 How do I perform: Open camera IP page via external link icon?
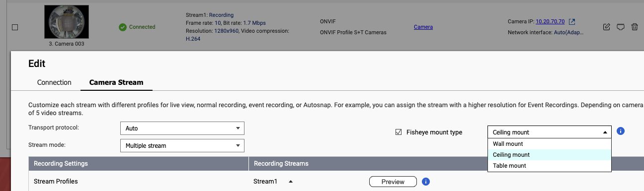572,22
